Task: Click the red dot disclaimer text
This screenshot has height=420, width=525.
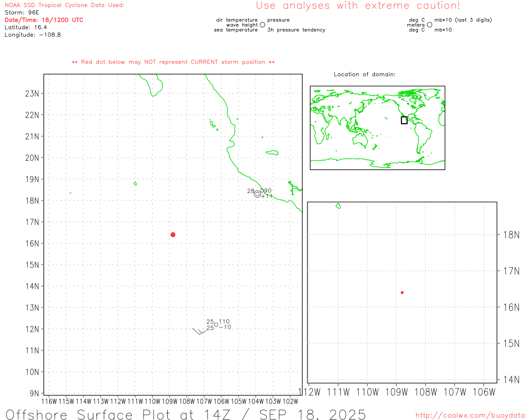Action: [173, 62]
